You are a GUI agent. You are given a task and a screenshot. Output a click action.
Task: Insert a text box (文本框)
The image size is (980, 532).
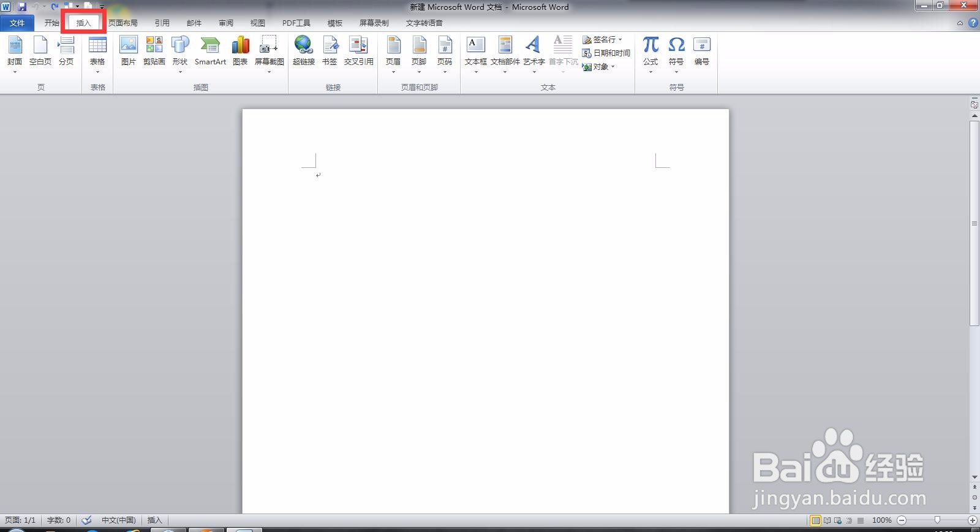click(476, 54)
